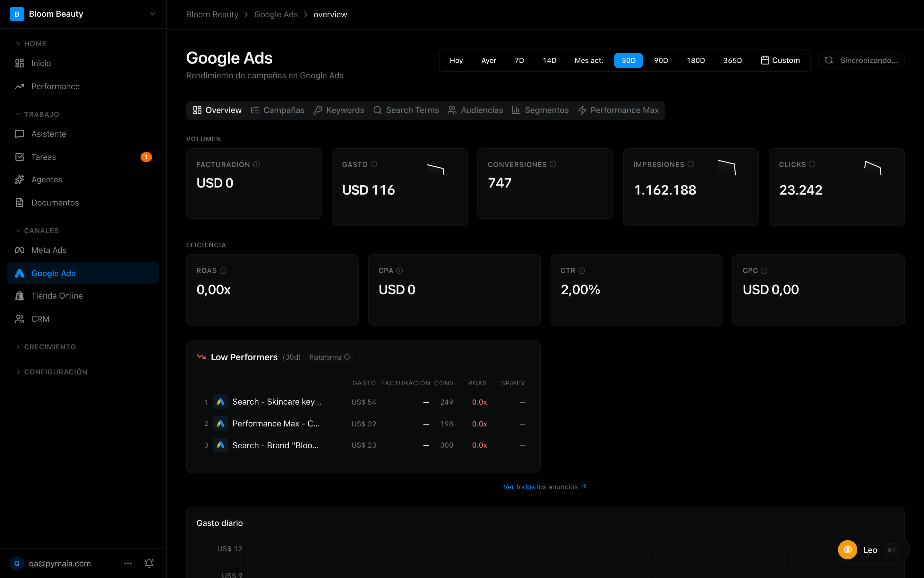
Task: Select the 30D date range
Action: (629, 60)
